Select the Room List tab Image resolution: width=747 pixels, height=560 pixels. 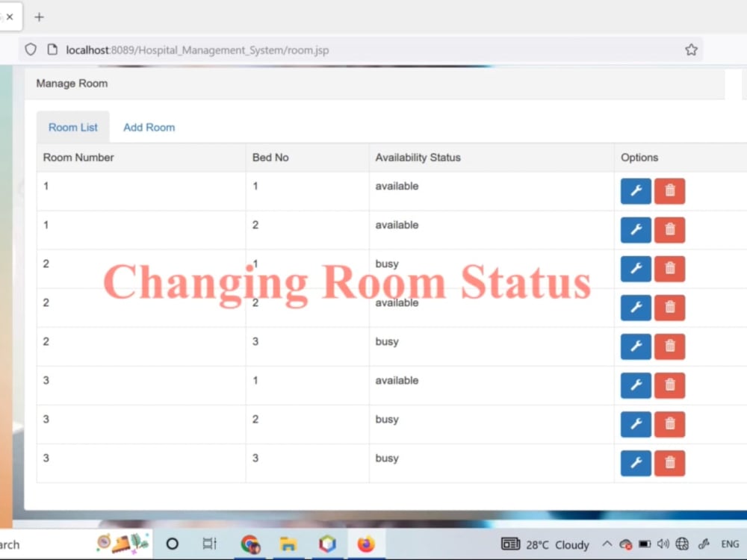pyautogui.click(x=72, y=128)
